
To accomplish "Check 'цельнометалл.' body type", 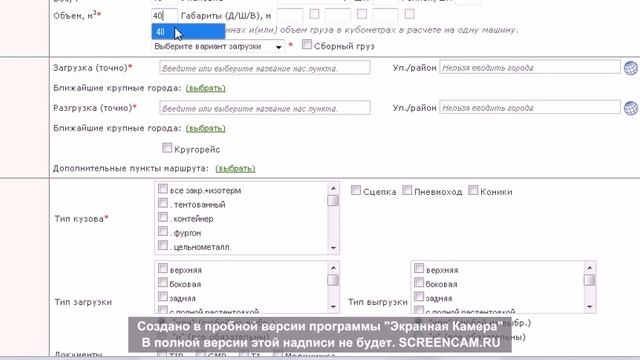I will [x=163, y=245].
